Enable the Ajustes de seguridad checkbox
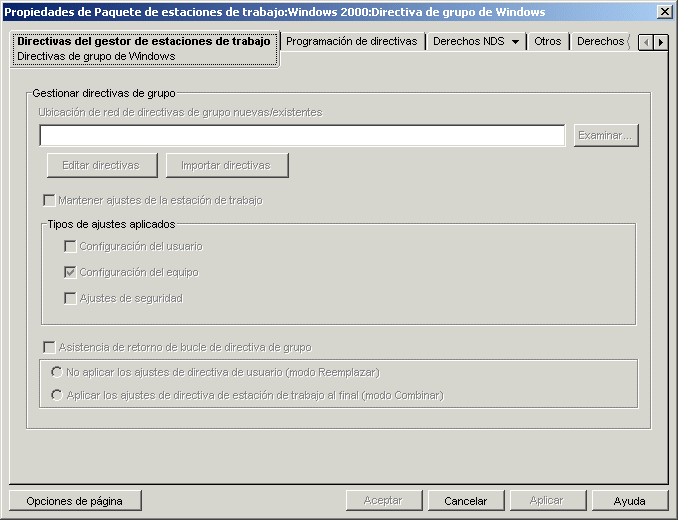 [x=70, y=298]
